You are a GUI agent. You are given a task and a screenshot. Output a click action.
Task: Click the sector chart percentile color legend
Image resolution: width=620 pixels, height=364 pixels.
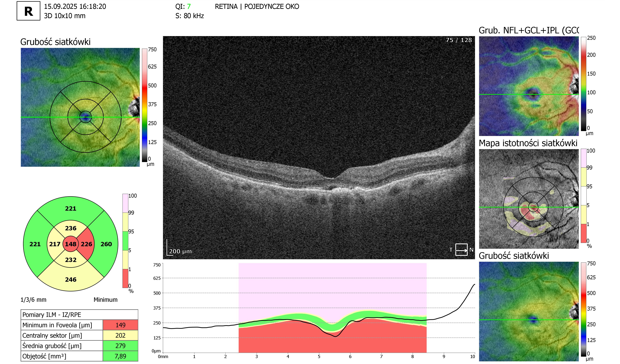pyautogui.click(x=125, y=241)
